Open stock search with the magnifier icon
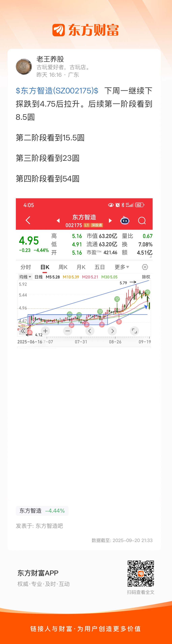Screen dimensions: 172x644 (142, 221)
